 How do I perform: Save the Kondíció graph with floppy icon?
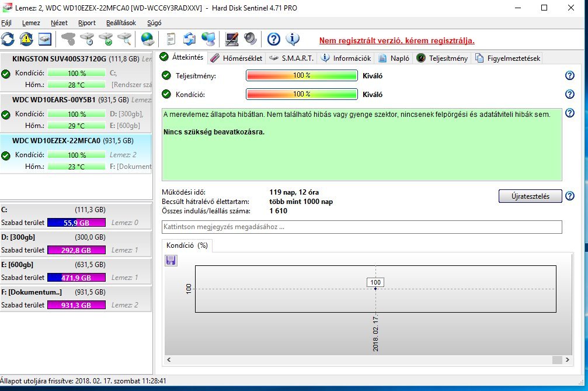[x=171, y=261]
